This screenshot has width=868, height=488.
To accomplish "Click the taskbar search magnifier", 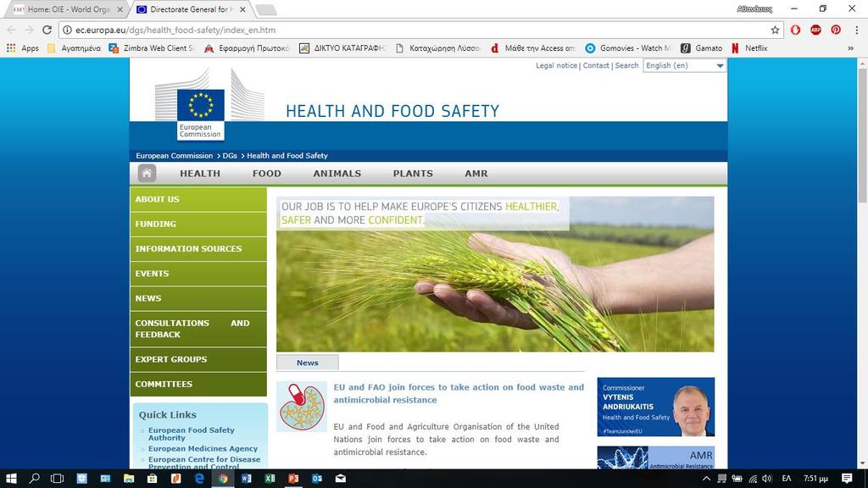I will 34,478.
